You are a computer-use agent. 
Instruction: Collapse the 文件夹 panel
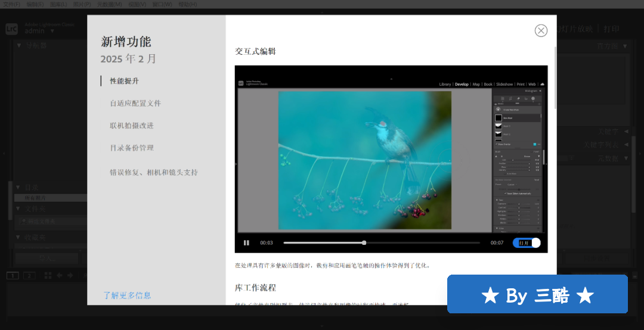click(18, 208)
